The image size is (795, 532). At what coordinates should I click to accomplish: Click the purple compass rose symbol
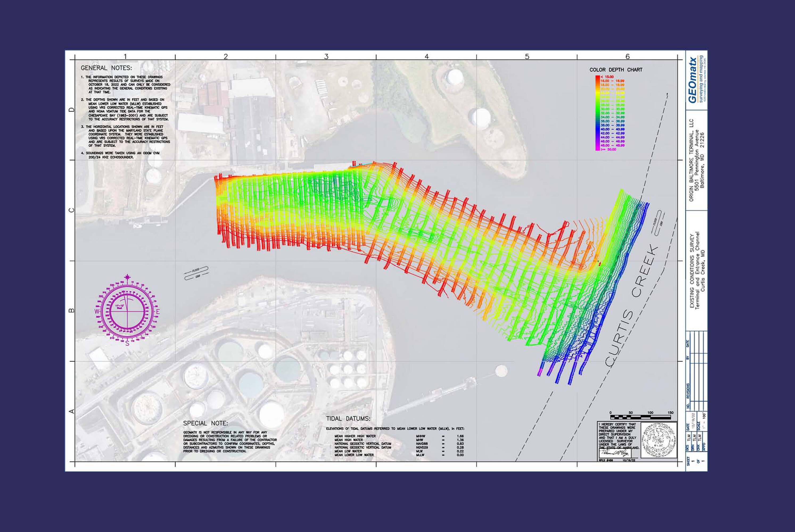(x=127, y=311)
